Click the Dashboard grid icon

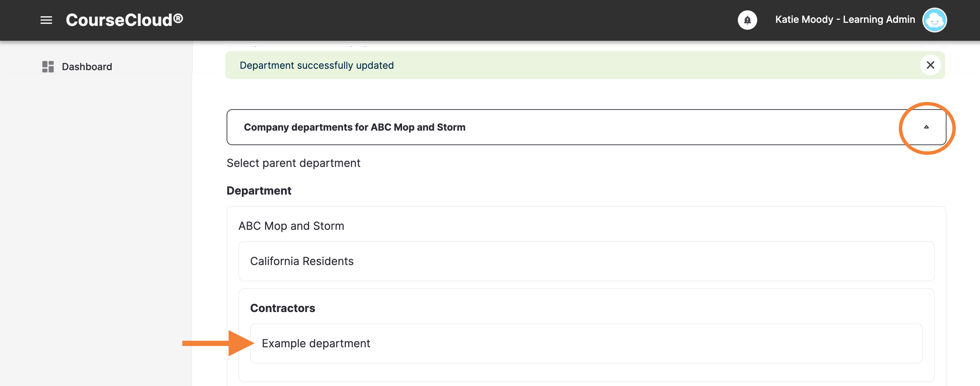coord(48,67)
